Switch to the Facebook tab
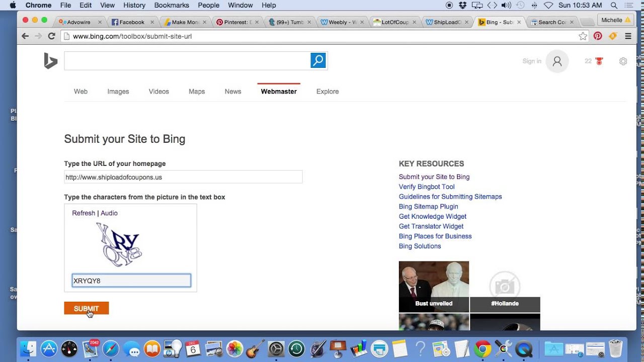Screen dimensions: 644x362 coord(132,22)
